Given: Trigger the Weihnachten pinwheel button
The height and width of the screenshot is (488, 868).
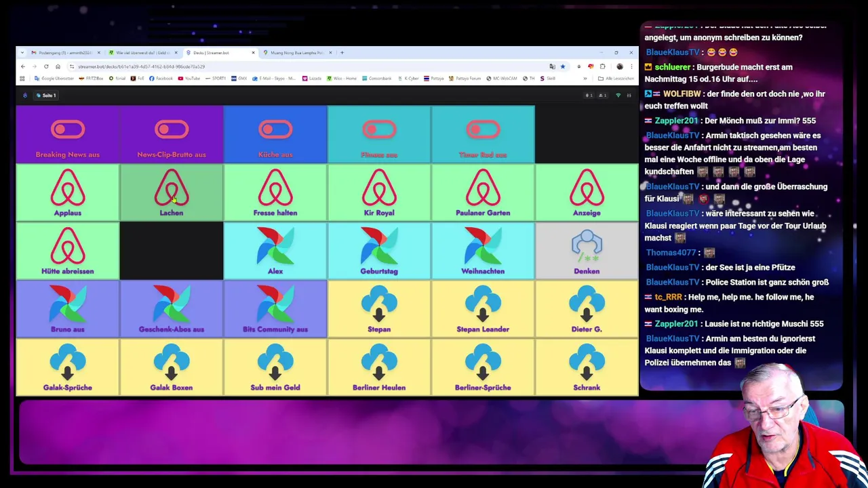Looking at the screenshot, I should (x=483, y=251).
